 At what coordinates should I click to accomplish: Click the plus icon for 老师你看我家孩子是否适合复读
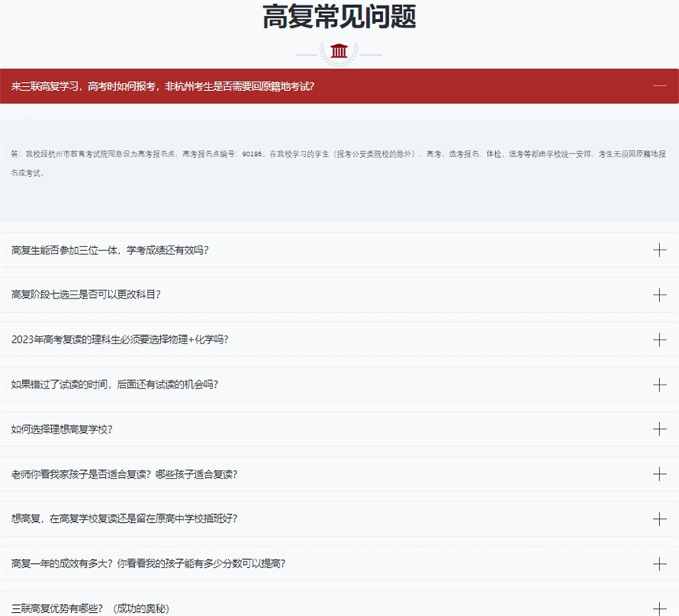[660, 474]
